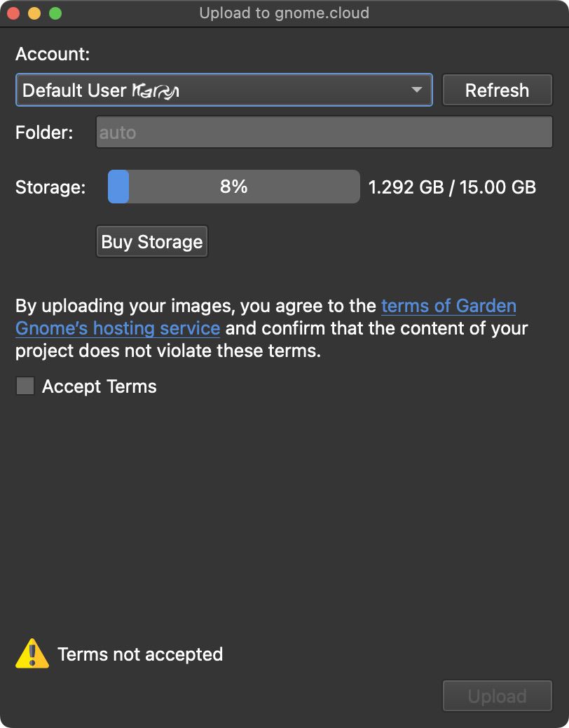Click the Storage row label
This screenshot has width=569, height=728.
click(x=50, y=187)
